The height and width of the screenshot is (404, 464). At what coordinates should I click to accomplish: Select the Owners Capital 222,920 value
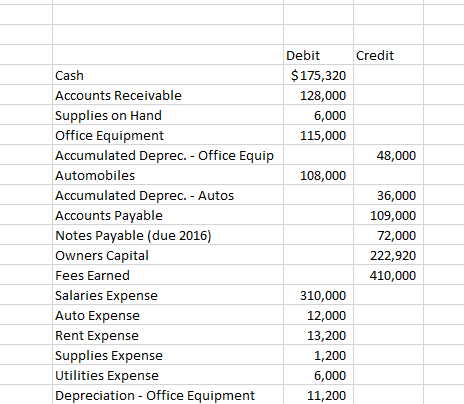click(388, 255)
